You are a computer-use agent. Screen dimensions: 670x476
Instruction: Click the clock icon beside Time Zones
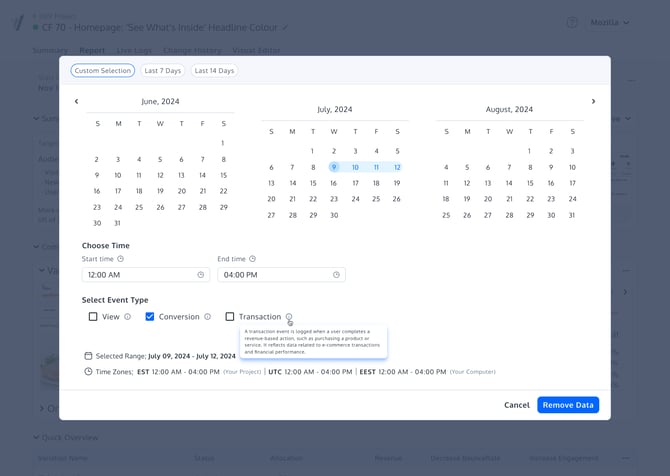click(x=88, y=372)
